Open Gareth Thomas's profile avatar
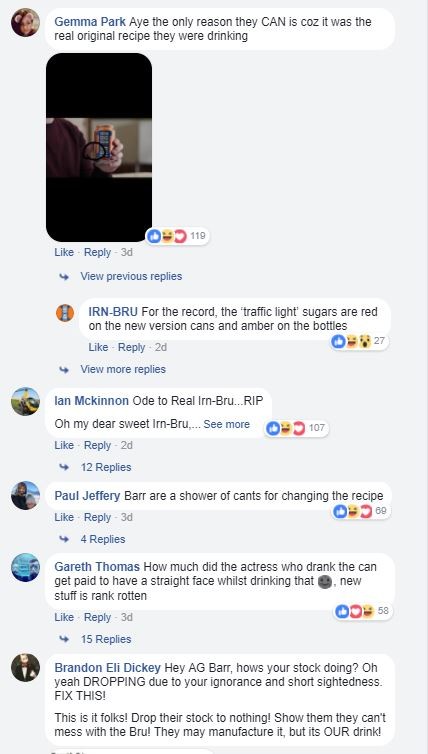Screen dimensions: 428x754 tap(25, 567)
